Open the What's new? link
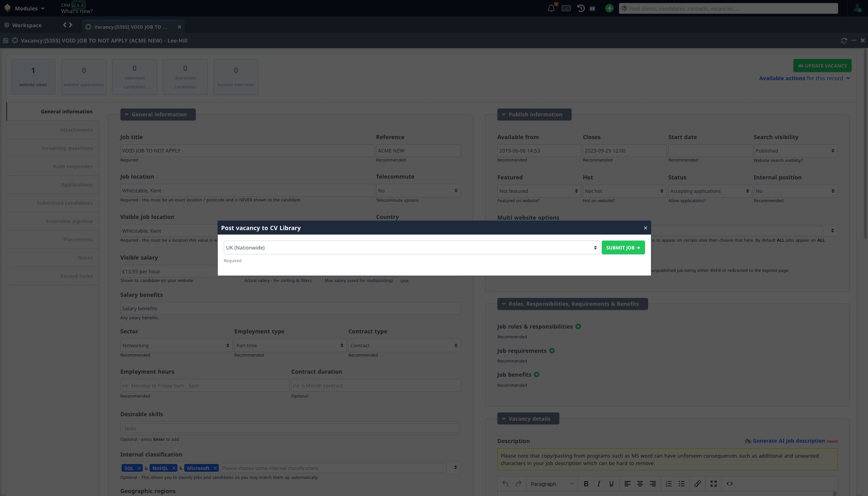Screen dimensions: 868x496 point(77,11)
